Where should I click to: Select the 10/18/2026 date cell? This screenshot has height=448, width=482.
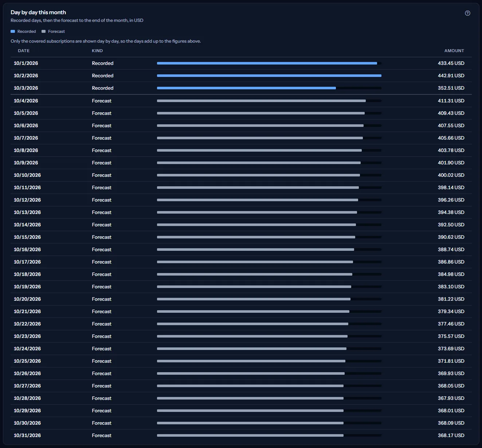[27, 274]
